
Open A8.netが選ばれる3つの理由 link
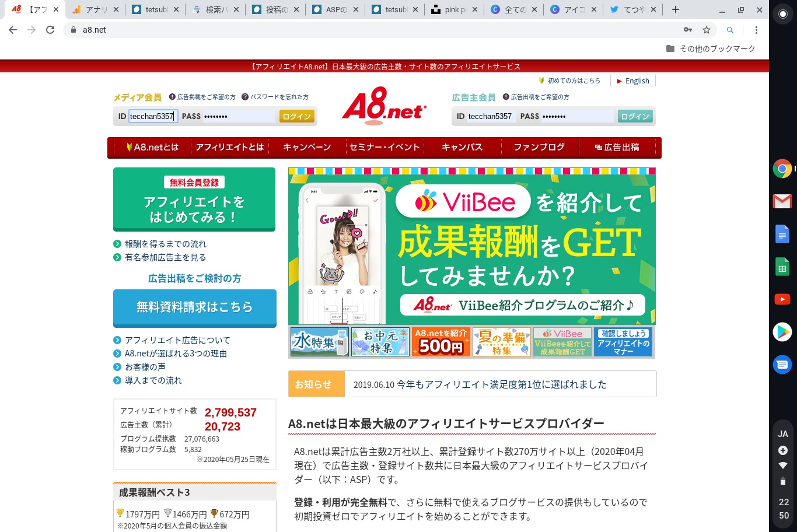point(176,353)
